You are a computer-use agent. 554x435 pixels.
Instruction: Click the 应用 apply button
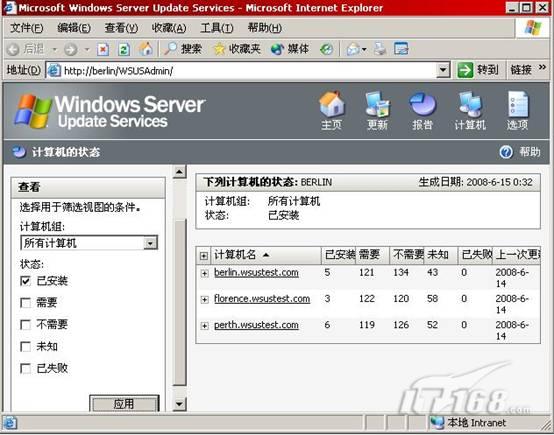[x=124, y=404]
